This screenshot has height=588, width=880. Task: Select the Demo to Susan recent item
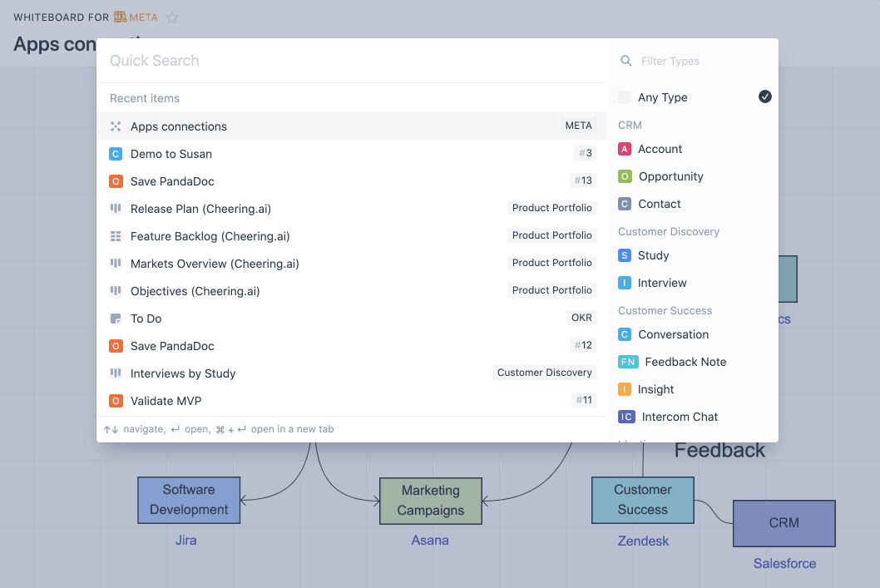(171, 153)
